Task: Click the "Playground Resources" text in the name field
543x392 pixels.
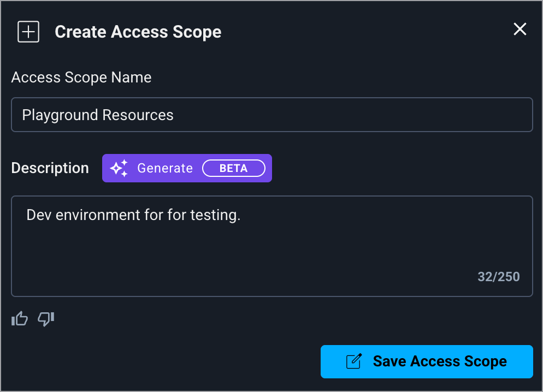Action: pyautogui.click(x=98, y=115)
